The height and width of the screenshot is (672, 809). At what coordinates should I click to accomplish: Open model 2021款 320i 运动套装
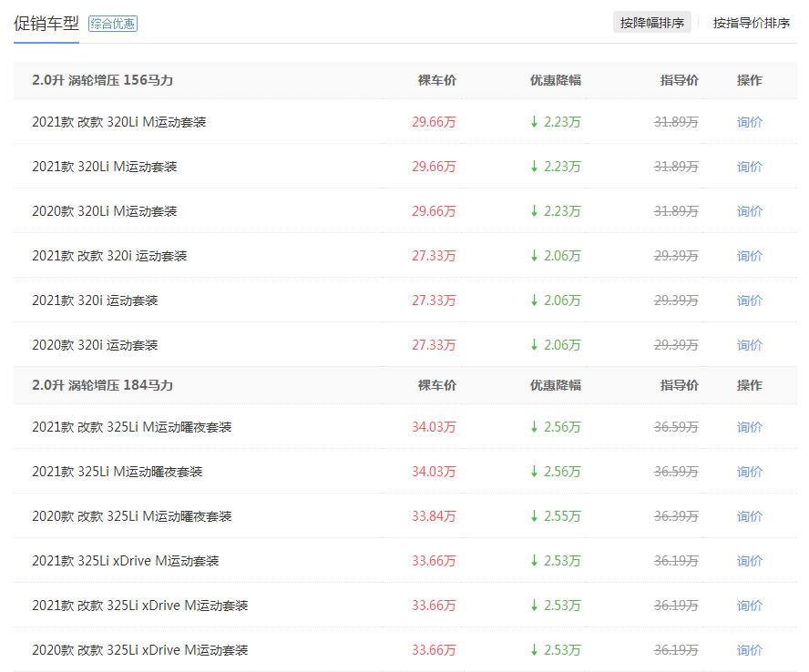95,300
